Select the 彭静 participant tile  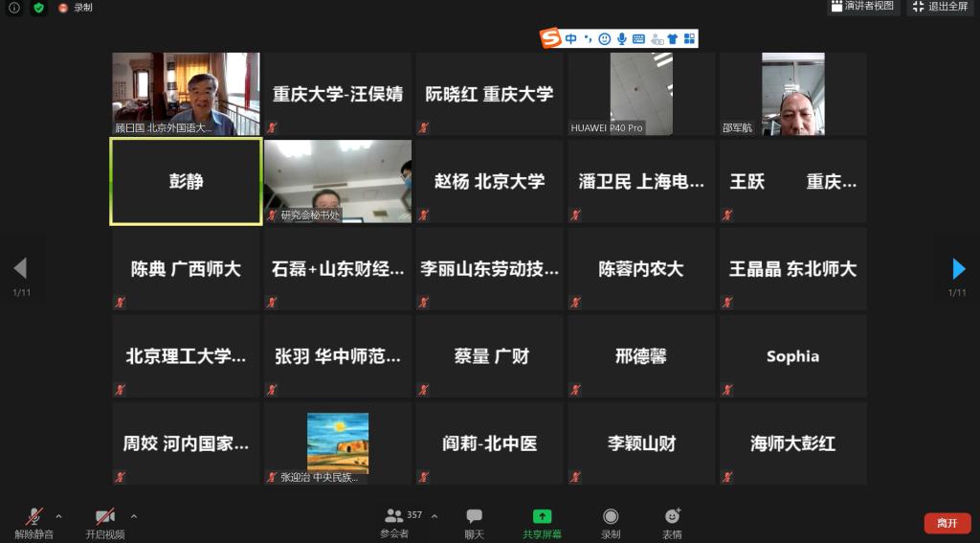click(x=186, y=182)
